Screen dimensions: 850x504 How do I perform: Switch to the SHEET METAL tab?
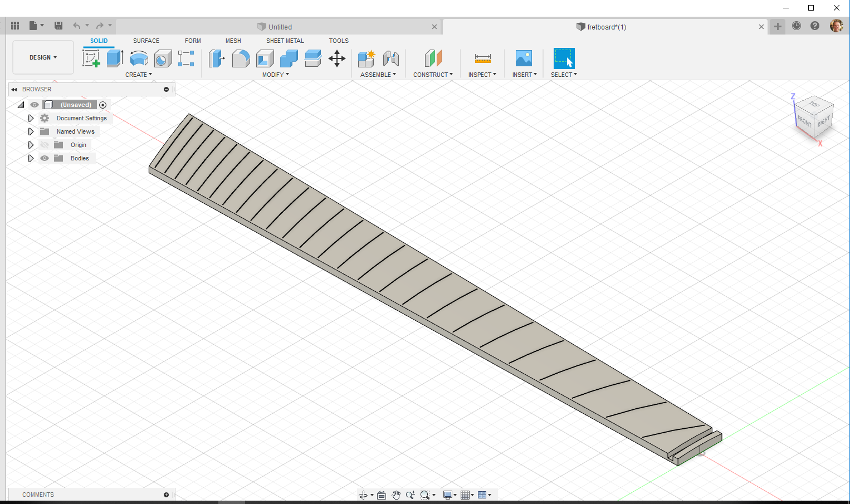click(x=285, y=41)
